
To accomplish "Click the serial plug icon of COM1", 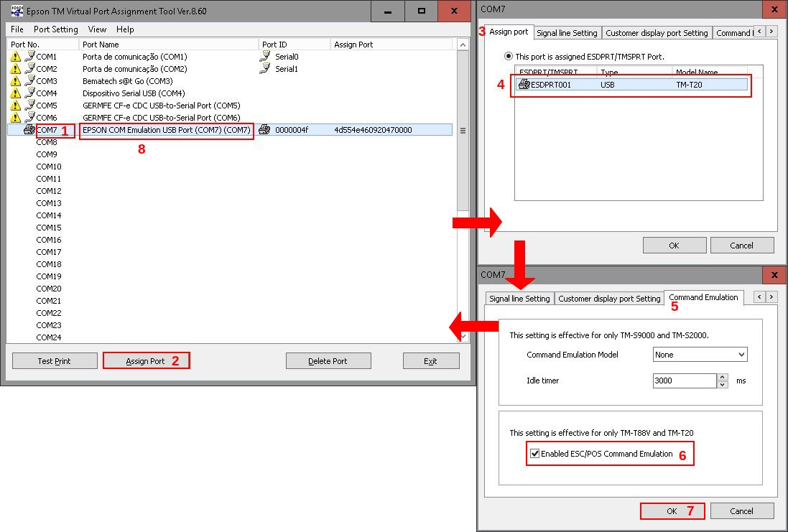I will 29,56.
